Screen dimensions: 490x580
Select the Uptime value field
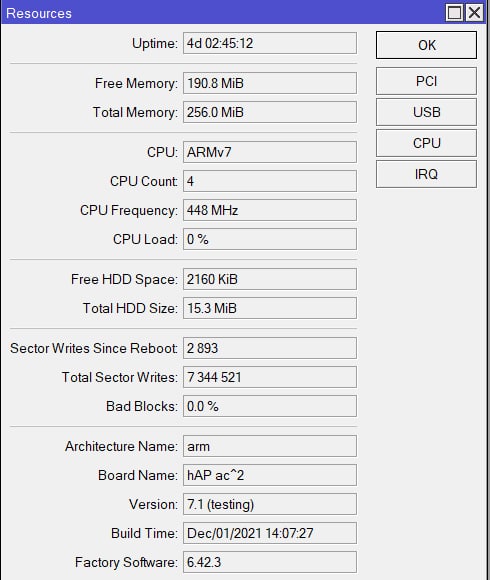[270, 43]
